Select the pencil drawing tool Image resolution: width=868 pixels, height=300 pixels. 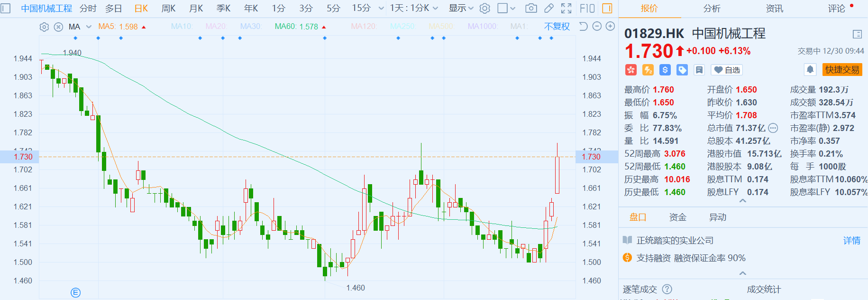pyautogui.click(x=549, y=9)
